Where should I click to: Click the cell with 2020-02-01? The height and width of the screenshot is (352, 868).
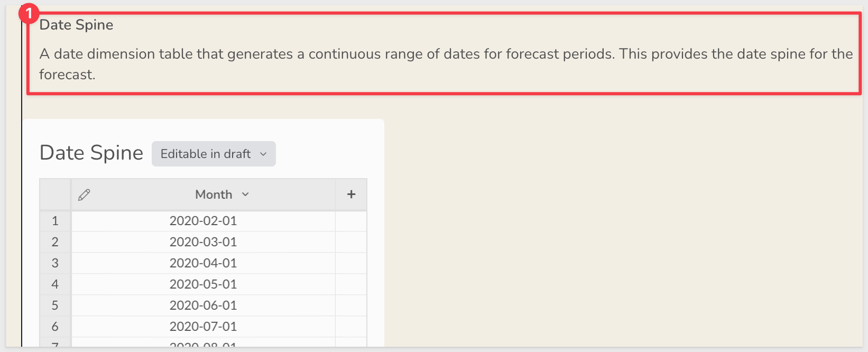[204, 221]
